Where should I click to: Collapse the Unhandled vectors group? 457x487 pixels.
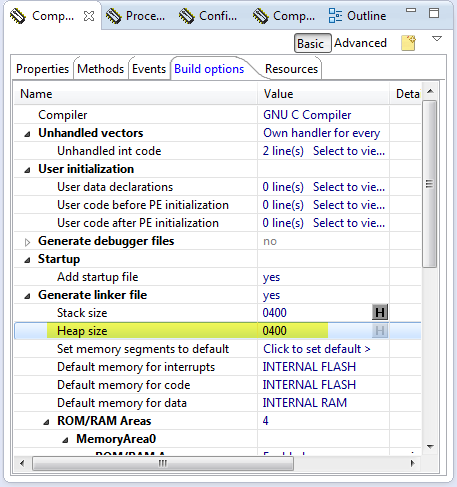point(27,134)
